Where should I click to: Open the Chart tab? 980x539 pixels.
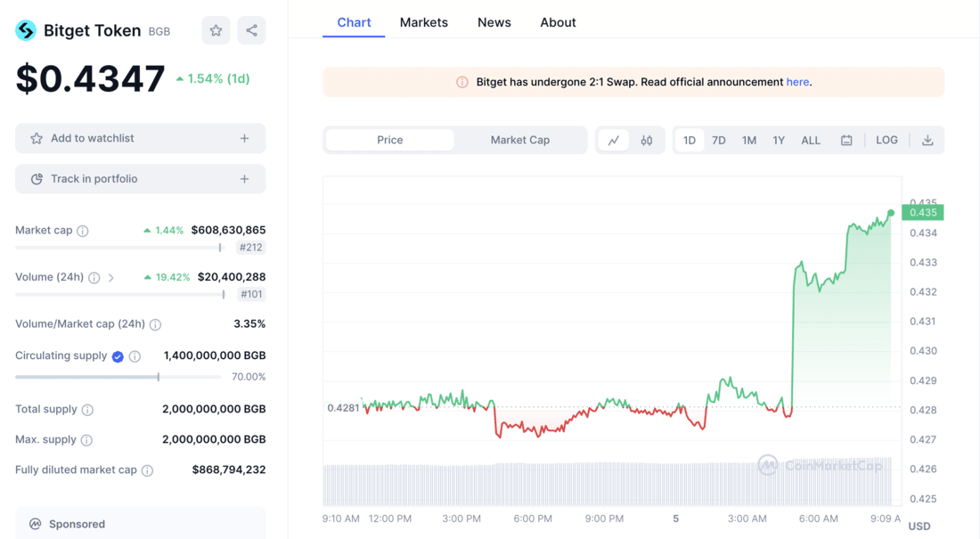coord(354,22)
